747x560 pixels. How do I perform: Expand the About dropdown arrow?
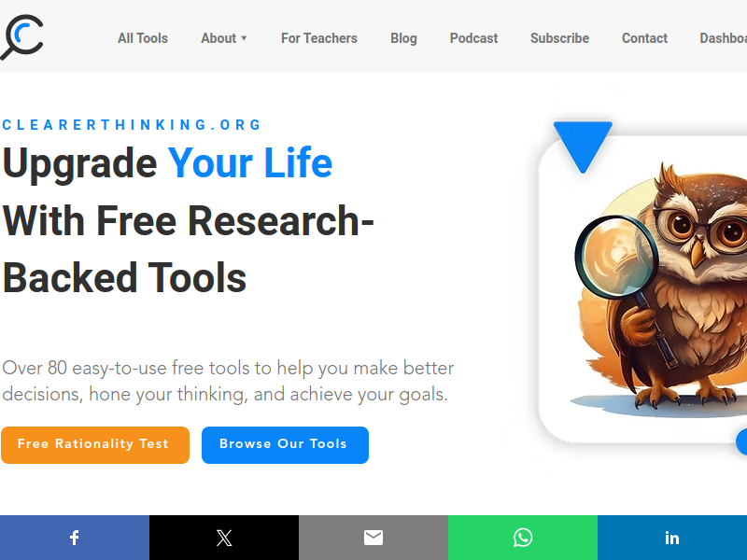244,38
